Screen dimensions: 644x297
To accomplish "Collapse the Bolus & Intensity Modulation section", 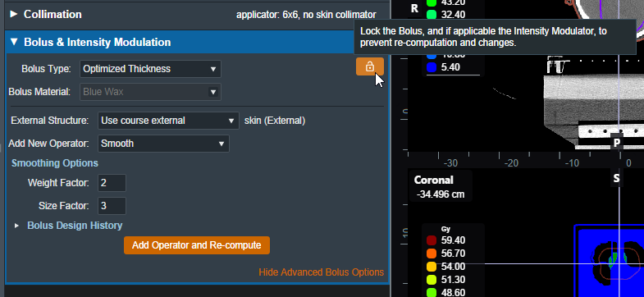I will [x=14, y=42].
